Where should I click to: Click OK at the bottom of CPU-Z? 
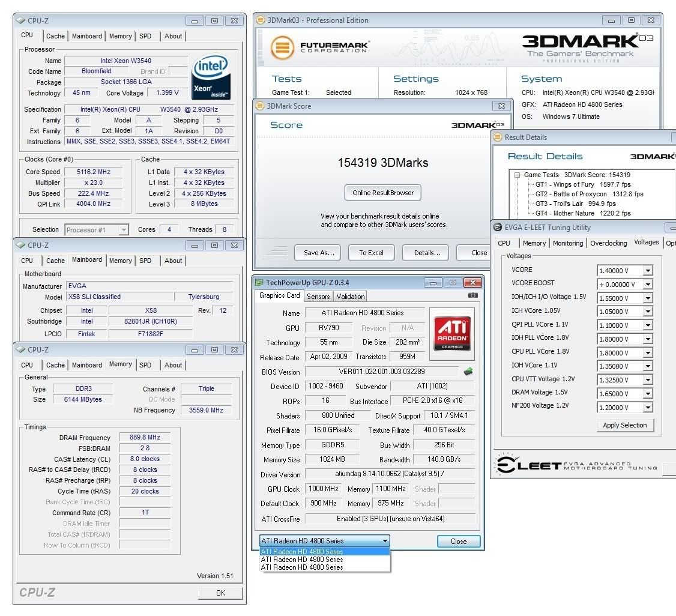pyautogui.click(x=220, y=593)
